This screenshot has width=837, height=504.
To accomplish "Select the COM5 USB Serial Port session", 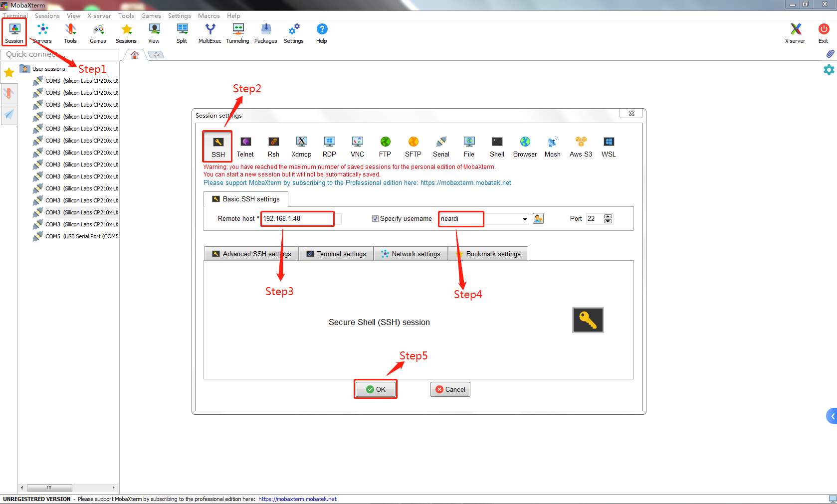I will 75,236.
